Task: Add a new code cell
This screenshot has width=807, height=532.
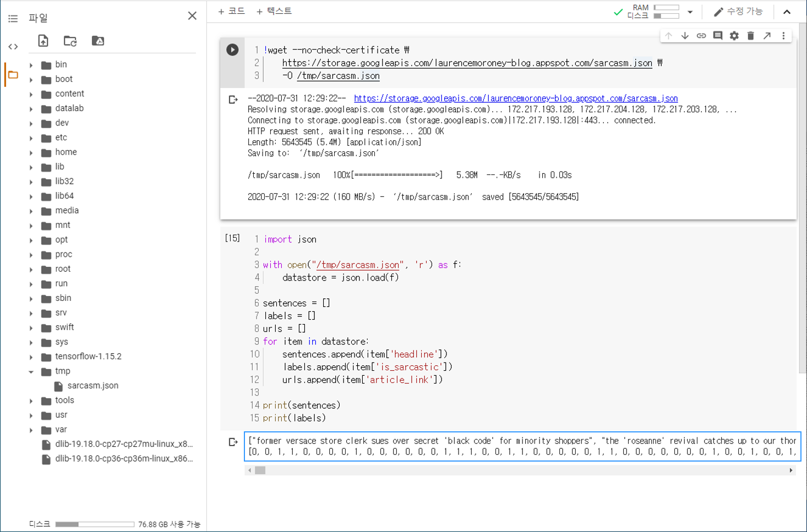Action: click(x=231, y=11)
